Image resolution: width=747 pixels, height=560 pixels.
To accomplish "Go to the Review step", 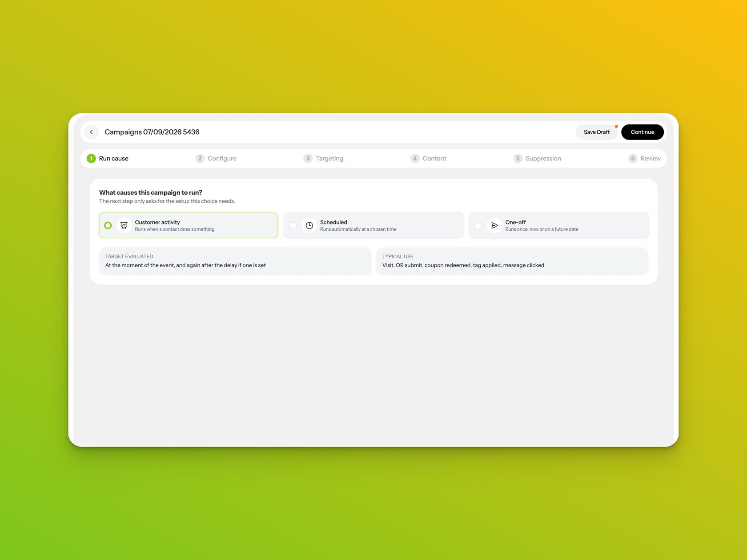I will (x=644, y=158).
